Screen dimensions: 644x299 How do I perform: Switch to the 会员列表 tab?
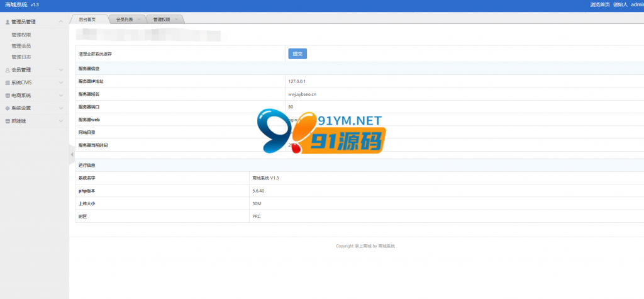coord(126,20)
